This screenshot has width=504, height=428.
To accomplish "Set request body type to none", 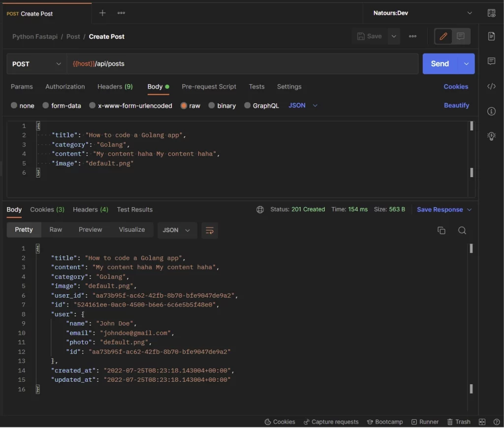I will coord(23,105).
